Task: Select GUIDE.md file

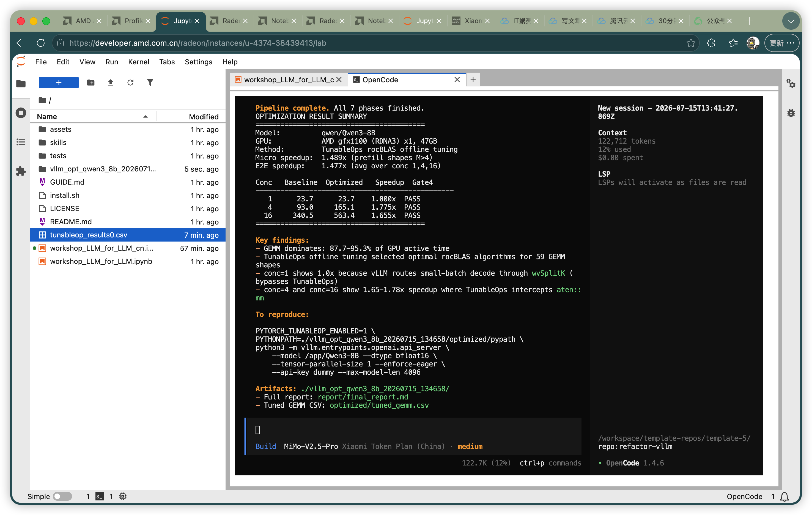Action: (x=127, y=182)
